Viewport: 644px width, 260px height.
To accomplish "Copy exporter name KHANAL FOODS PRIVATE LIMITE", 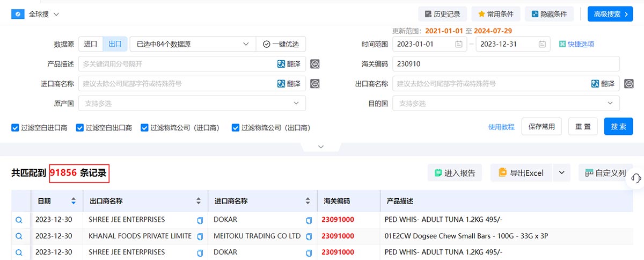I will pos(200,236).
